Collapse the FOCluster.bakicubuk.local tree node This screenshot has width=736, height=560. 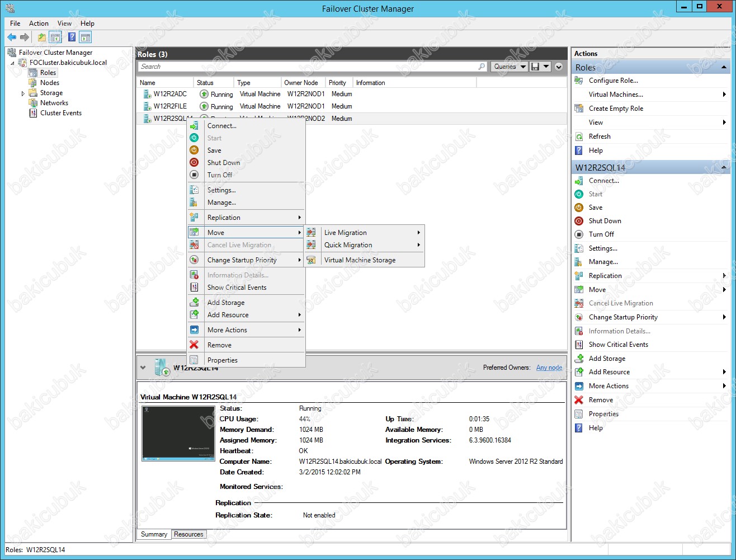pos(13,63)
